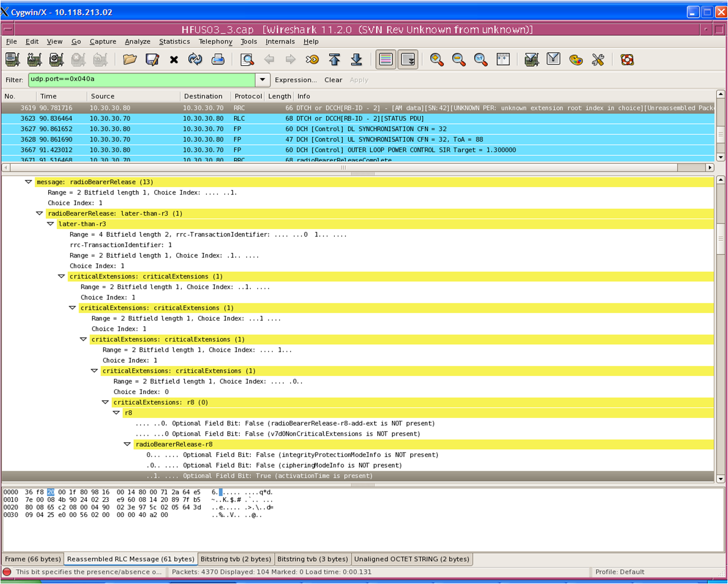Open the coloring rules palette icon

pos(576,60)
